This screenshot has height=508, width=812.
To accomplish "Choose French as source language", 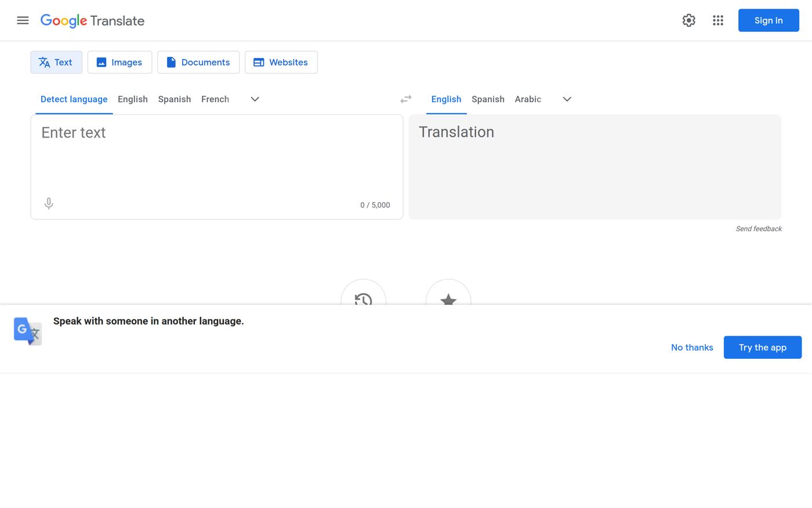I will [215, 99].
